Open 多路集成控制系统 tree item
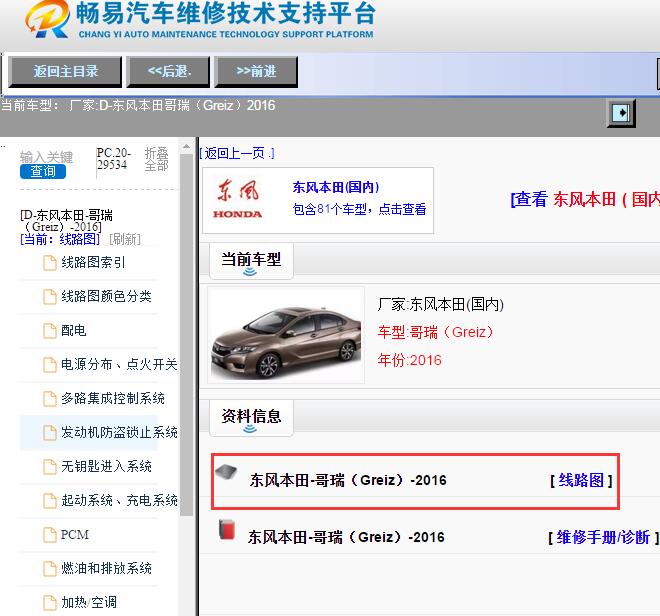660x616 pixels. tap(113, 398)
